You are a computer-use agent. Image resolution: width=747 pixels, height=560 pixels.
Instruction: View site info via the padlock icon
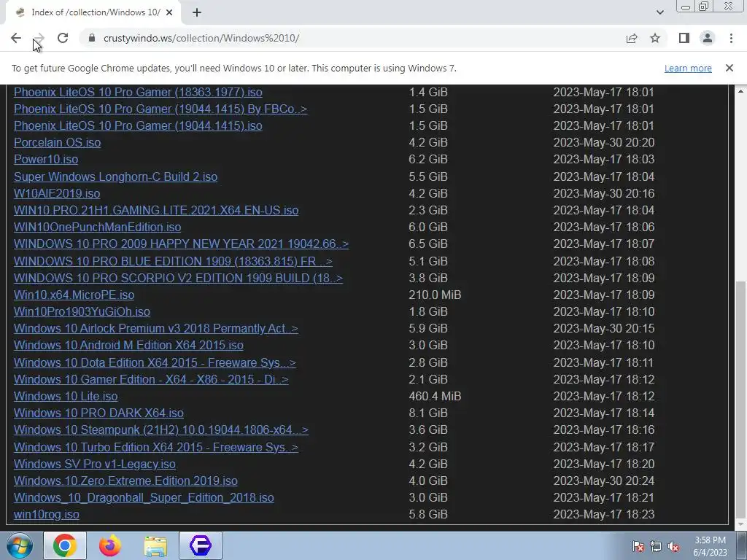coord(93,38)
